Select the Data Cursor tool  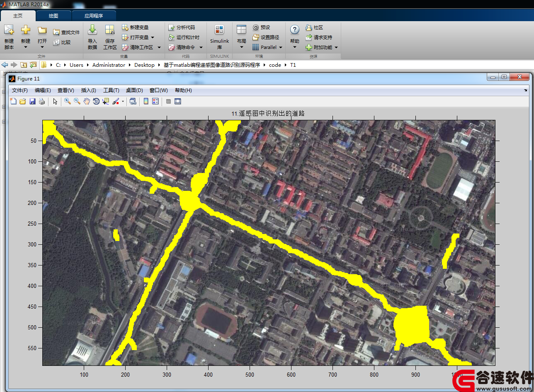pos(106,101)
